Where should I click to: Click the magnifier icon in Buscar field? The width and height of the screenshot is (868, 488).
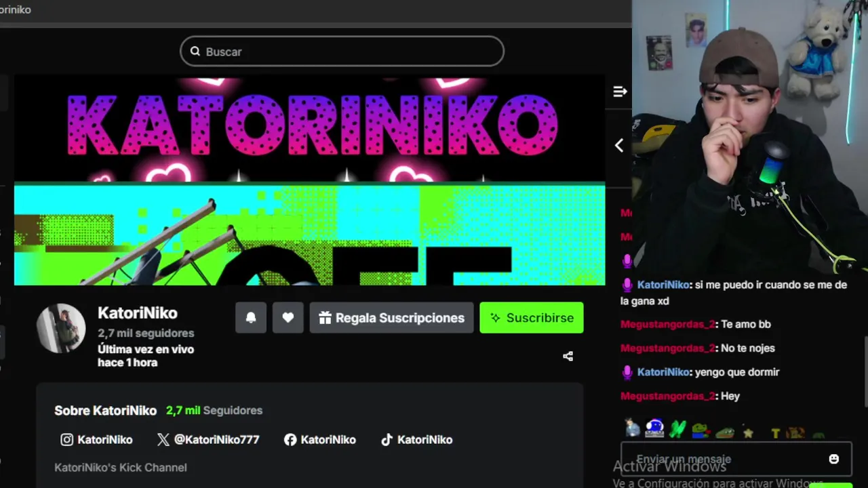pyautogui.click(x=195, y=52)
